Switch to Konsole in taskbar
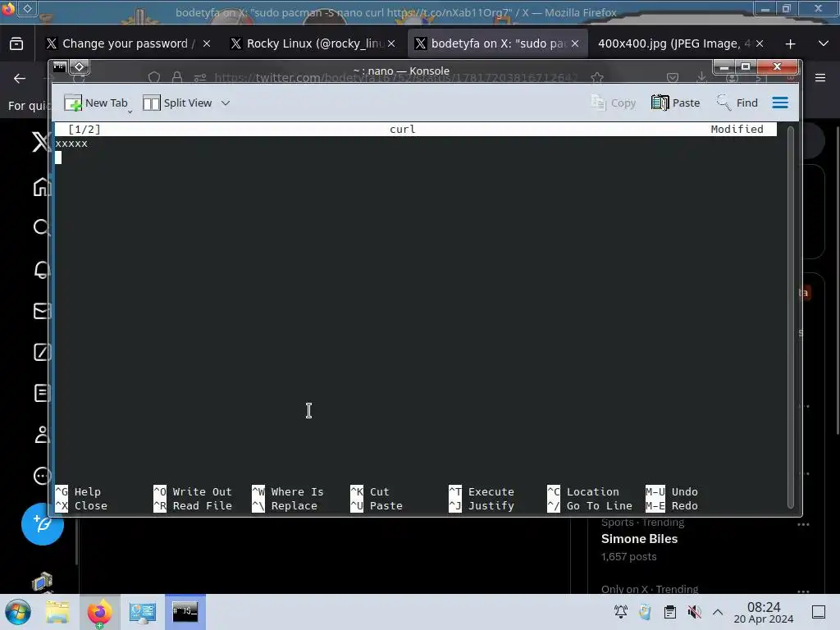 185,612
